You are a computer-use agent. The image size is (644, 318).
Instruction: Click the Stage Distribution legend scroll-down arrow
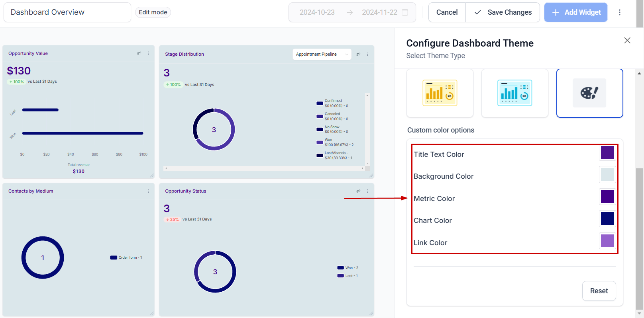click(x=367, y=163)
